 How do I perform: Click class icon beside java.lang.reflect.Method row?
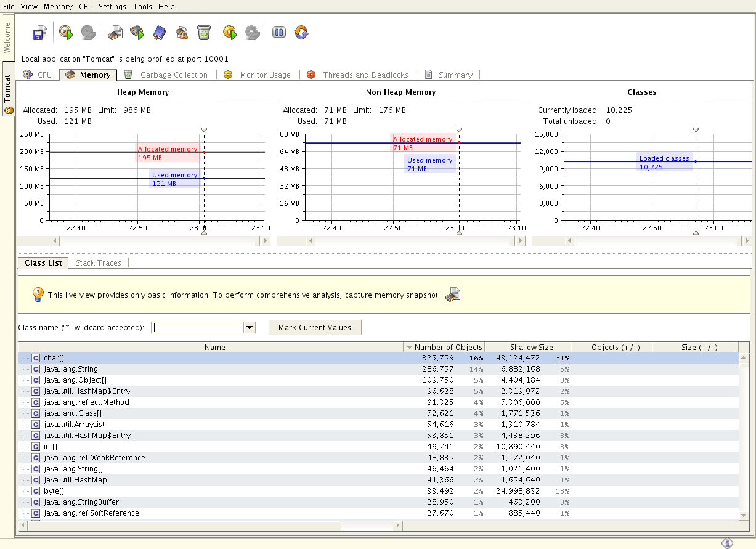tap(36, 402)
